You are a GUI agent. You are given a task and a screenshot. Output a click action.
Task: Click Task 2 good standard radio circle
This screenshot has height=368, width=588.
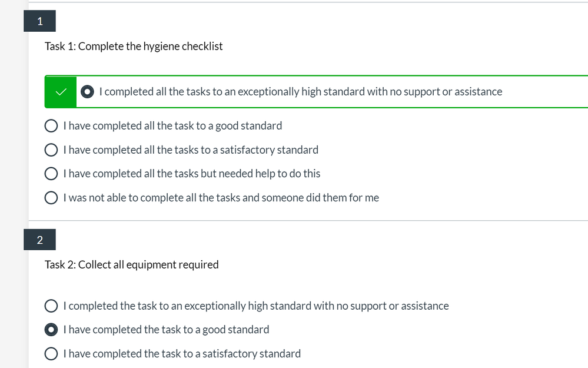51,330
